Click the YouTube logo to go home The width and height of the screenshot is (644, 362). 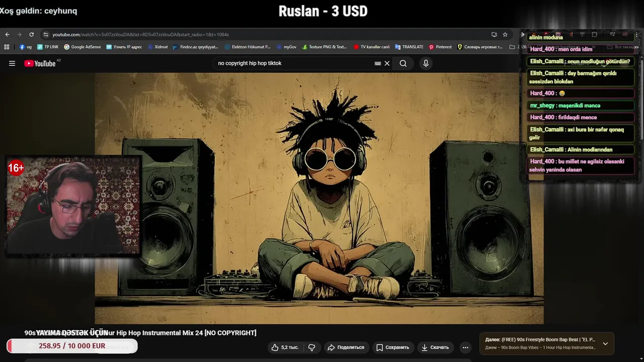tap(40, 63)
